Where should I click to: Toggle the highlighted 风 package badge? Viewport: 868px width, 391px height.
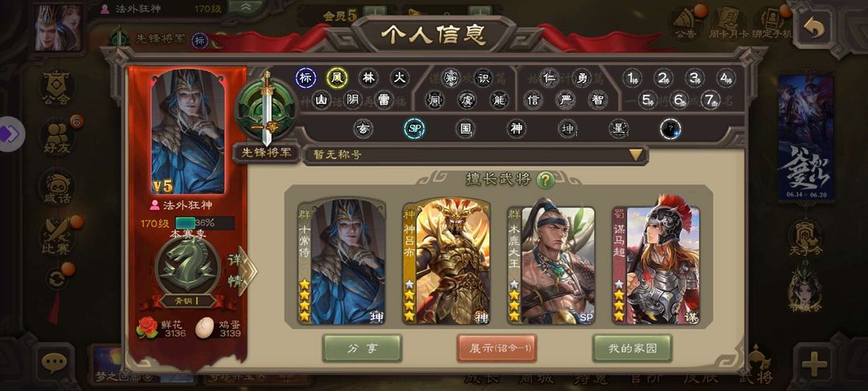click(337, 78)
